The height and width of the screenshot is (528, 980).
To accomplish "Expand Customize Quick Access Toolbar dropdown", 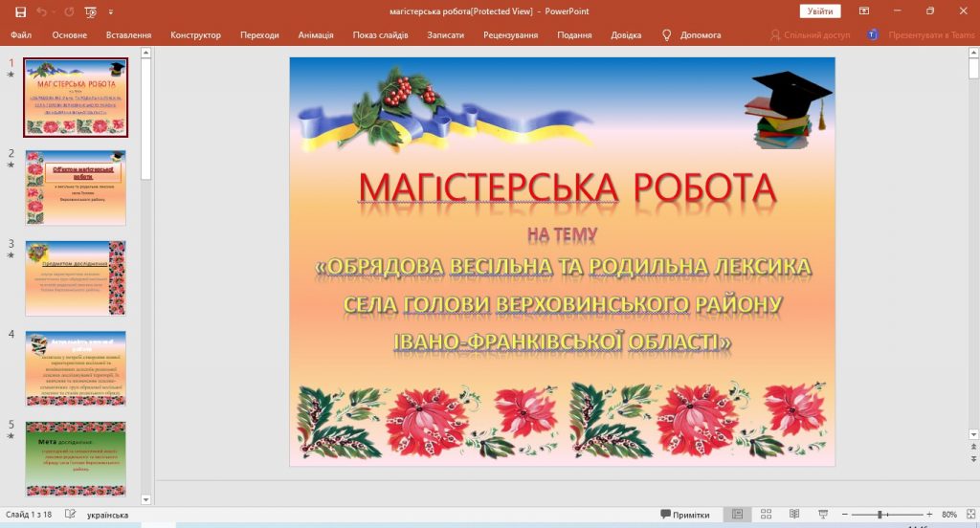I will pos(111,11).
